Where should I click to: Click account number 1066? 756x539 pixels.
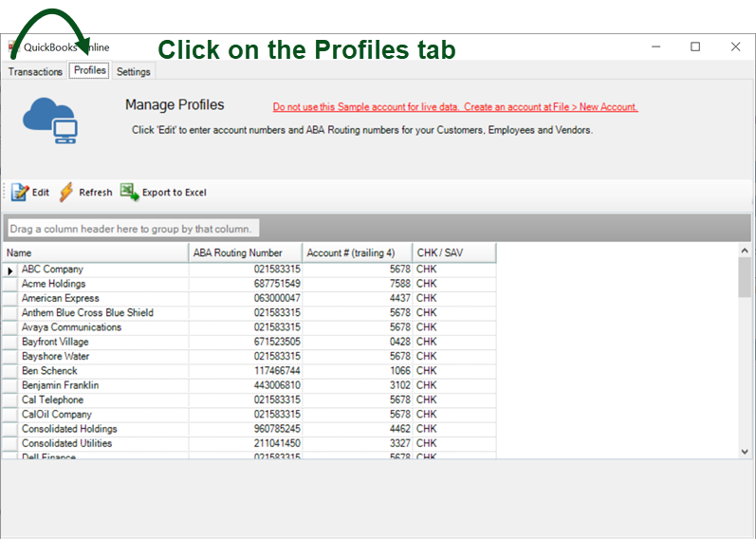[x=400, y=371]
